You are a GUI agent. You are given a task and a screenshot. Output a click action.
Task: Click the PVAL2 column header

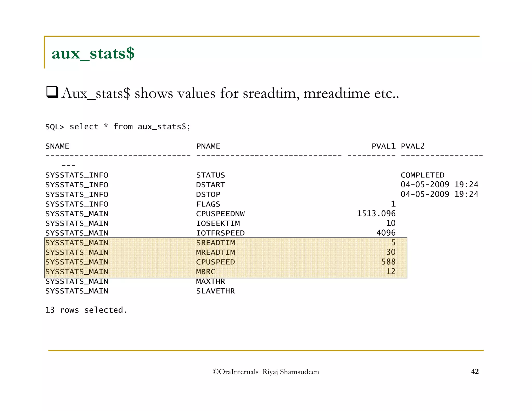coord(413,146)
